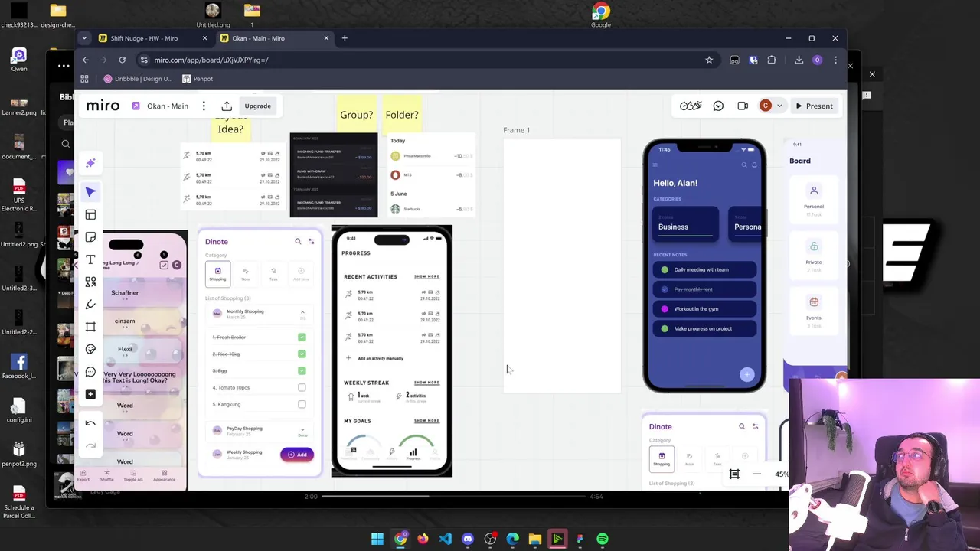Open the chat reactions icon
Screen dimensions: 980x551
click(x=718, y=106)
